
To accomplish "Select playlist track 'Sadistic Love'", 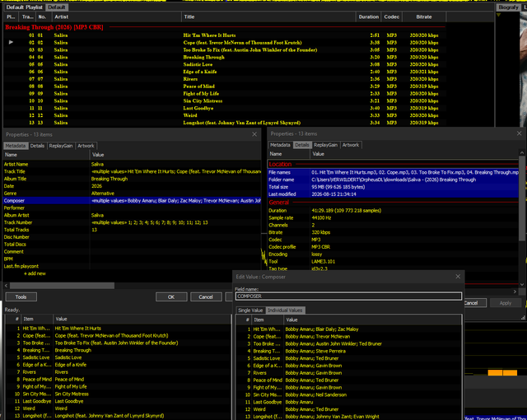I will [x=224, y=64].
